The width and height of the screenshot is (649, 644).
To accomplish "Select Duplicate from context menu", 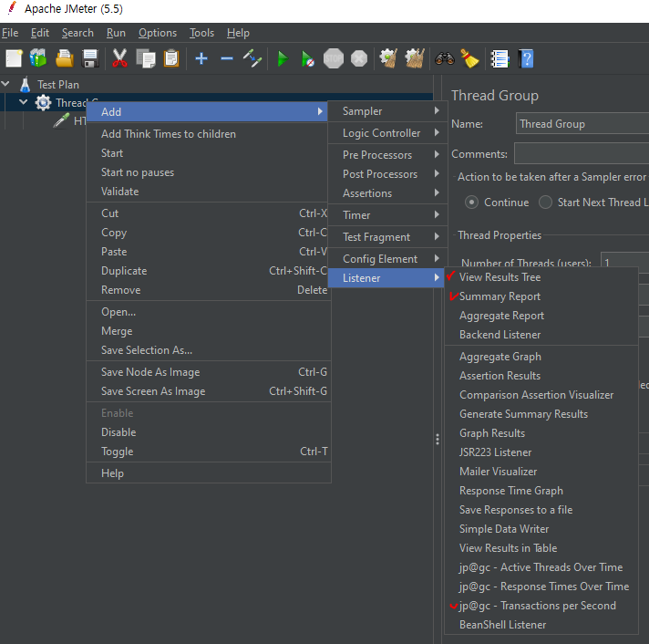I will coord(208,271).
